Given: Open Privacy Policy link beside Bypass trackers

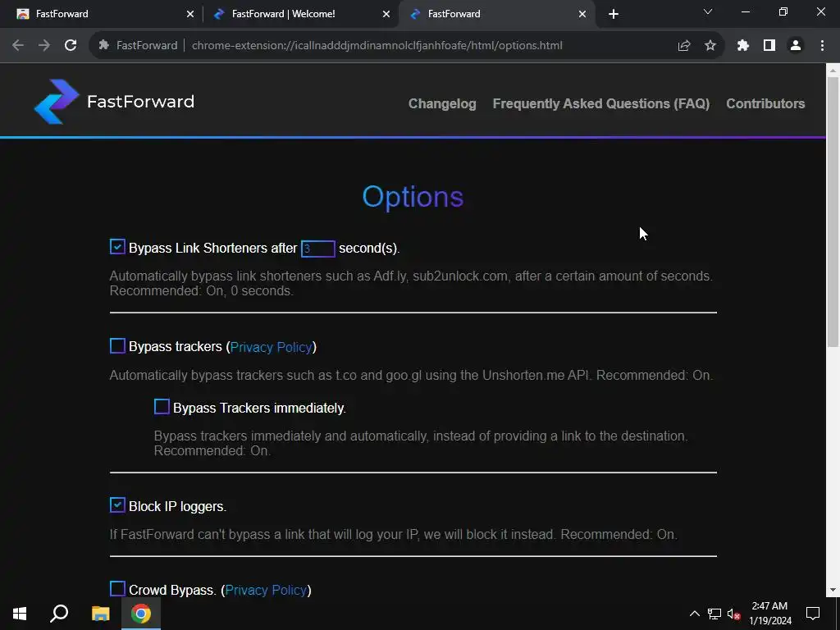Looking at the screenshot, I should 271,347.
